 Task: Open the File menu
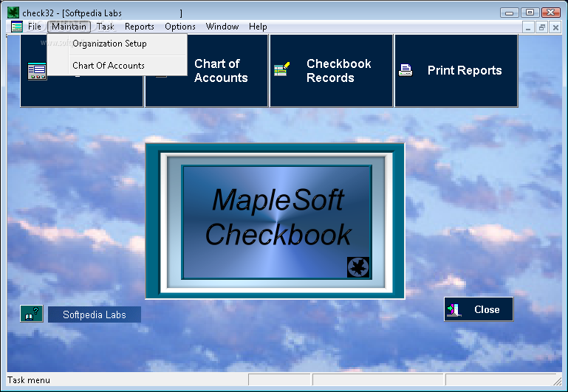pyautogui.click(x=35, y=27)
